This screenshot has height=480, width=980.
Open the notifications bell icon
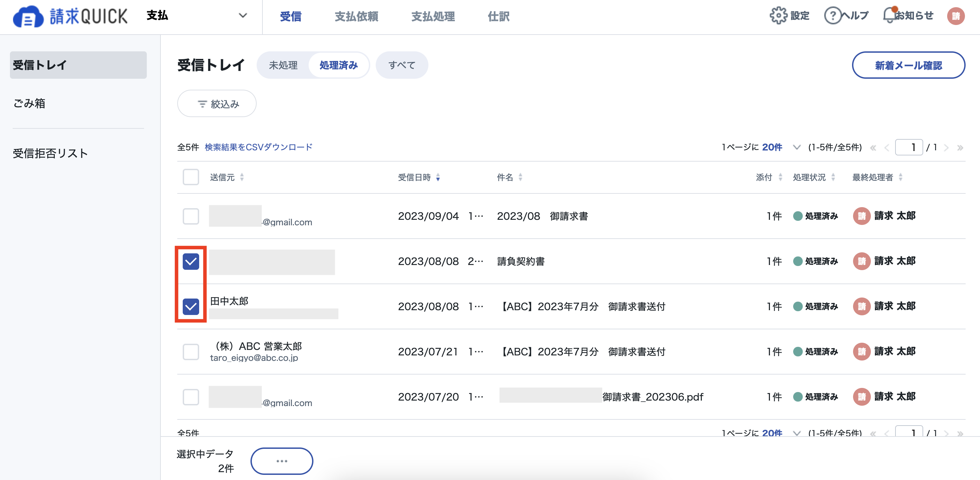889,16
